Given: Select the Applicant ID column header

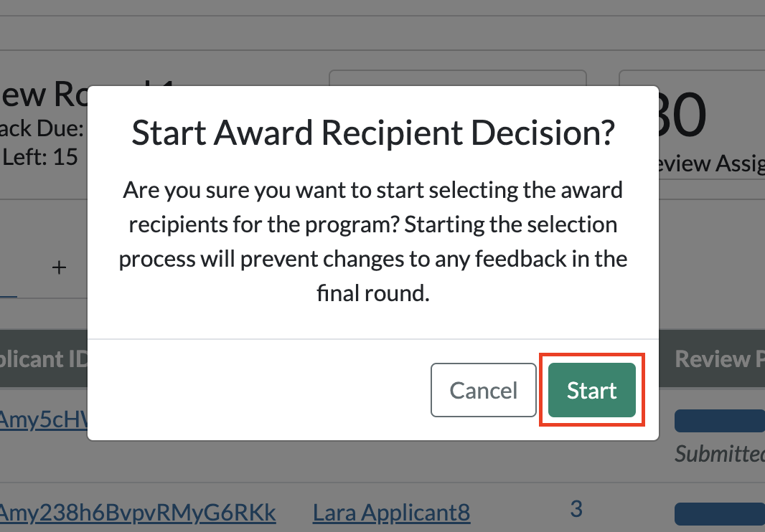Looking at the screenshot, I should (39, 358).
